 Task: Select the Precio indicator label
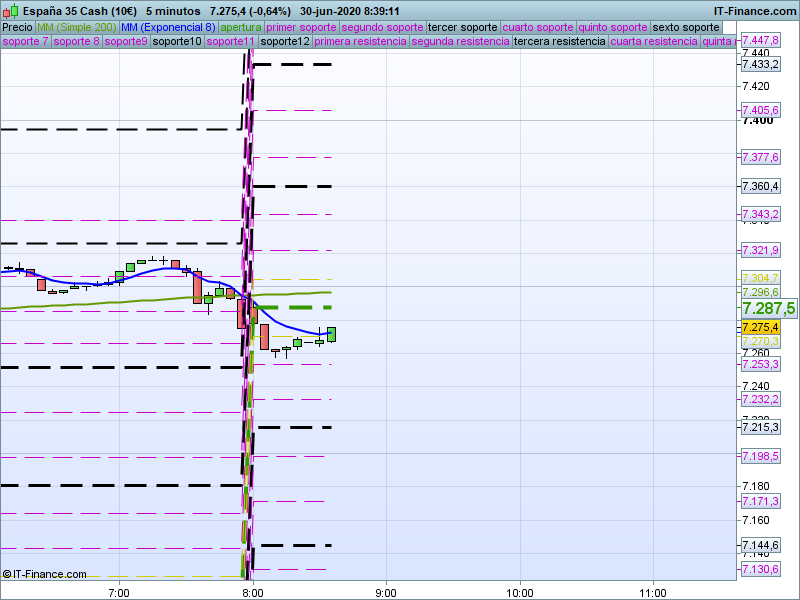pyautogui.click(x=17, y=28)
